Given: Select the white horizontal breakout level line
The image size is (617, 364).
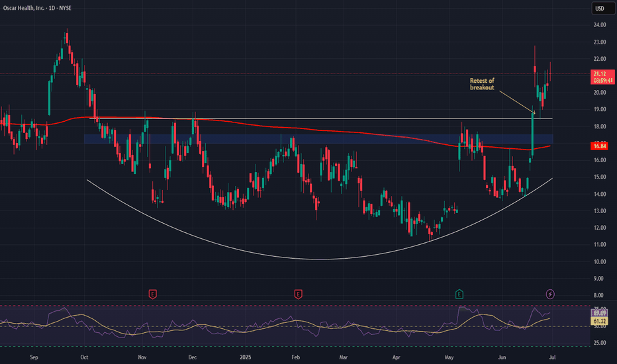Looking at the screenshot, I should pyautogui.click(x=320, y=118).
